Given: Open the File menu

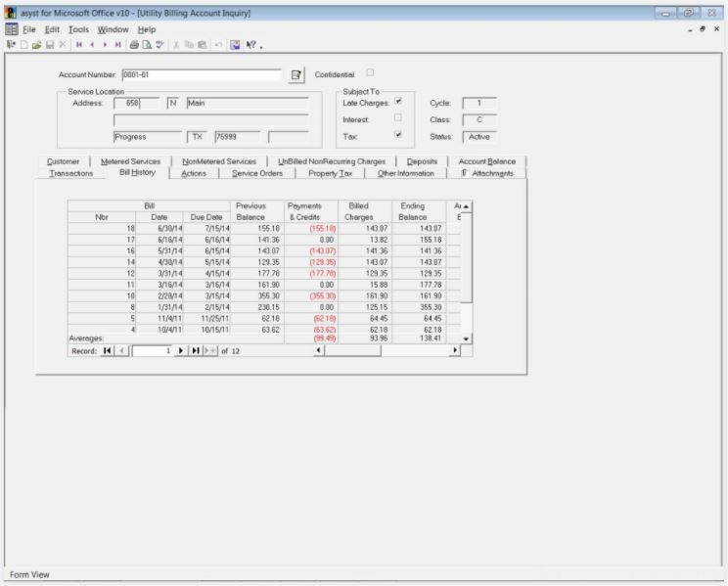Looking at the screenshot, I should pyautogui.click(x=28, y=29).
